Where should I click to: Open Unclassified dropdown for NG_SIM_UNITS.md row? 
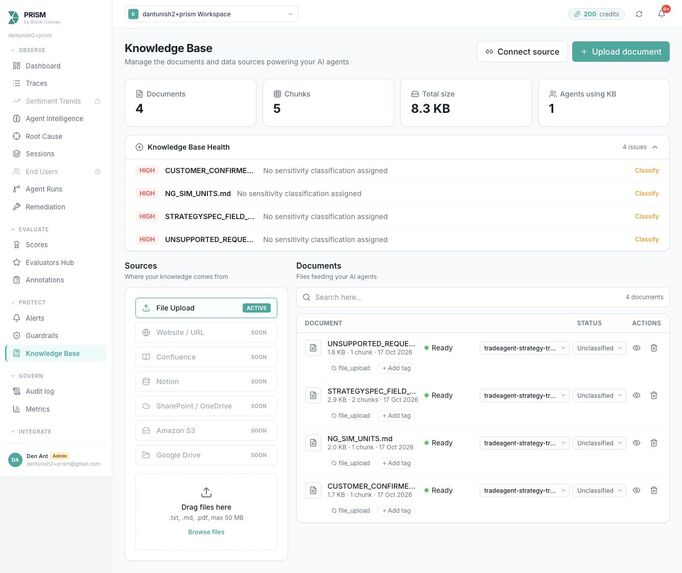pyautogui.click(x=599, y=443)
